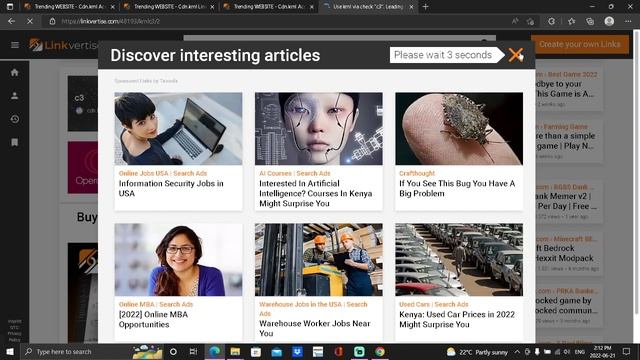Screen dimensions: 640x360
Task: Open browser Settings and more menu
Action: point(628,21)
